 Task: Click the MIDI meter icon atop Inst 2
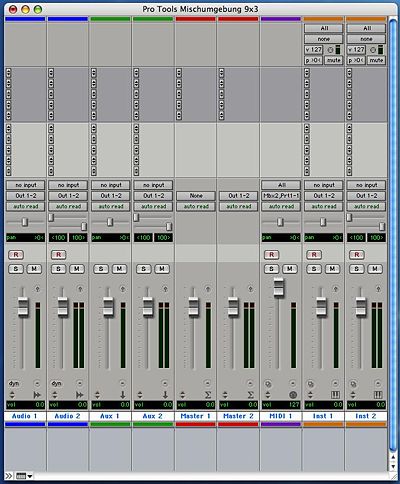coord(380,50)
